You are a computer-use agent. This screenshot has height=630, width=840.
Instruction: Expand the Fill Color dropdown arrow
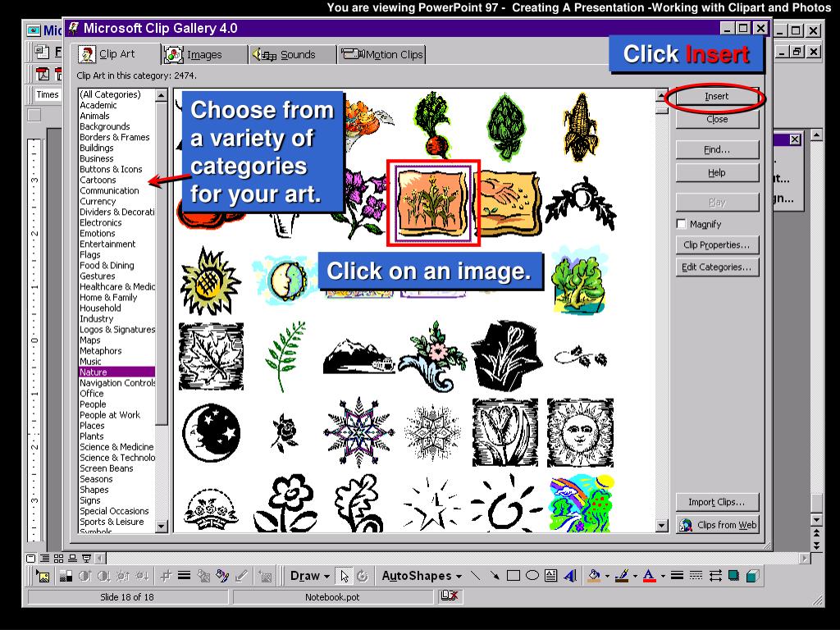(608, 576)
